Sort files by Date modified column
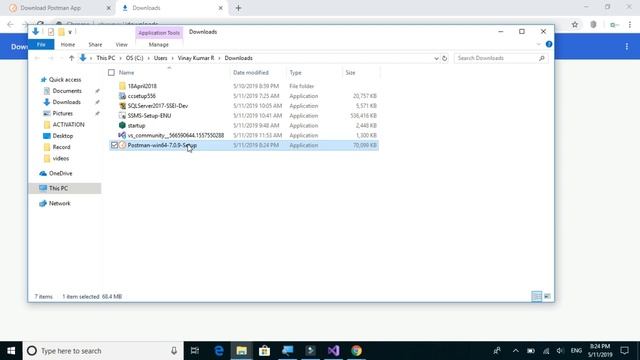Image resolution: width=640 pixels, height=360 pixels. pos(251,73)
